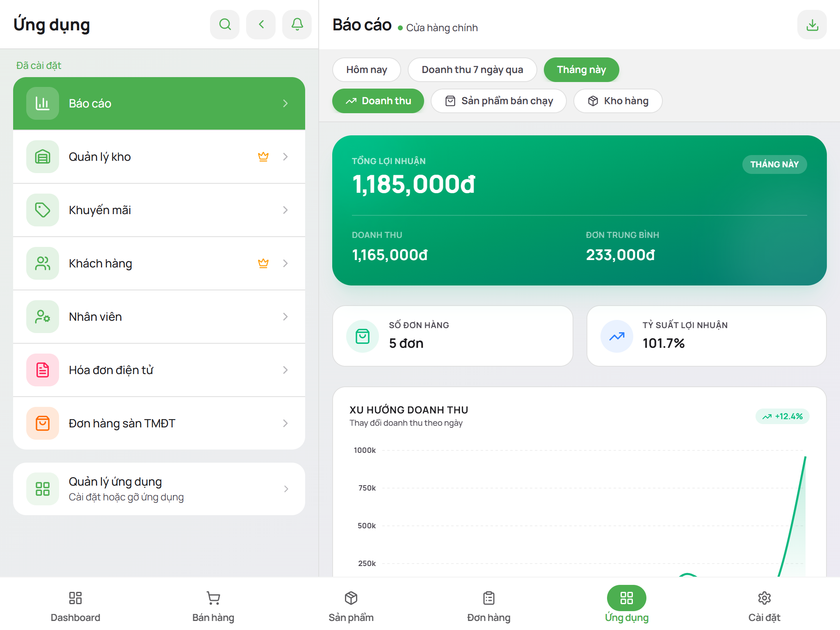Click the Nhân viên user-gear icon
The image size is (840, 630).
[x=43, y=317]
